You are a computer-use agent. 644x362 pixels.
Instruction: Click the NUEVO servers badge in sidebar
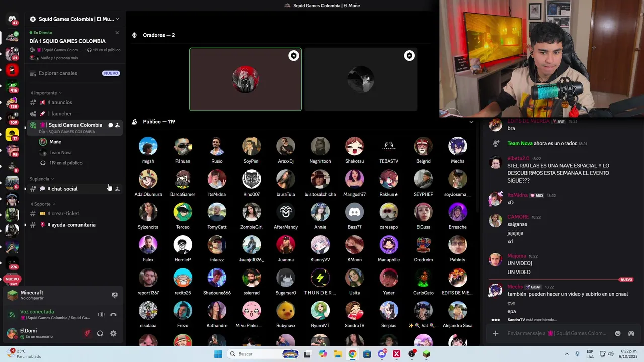(x=12, y=279)
